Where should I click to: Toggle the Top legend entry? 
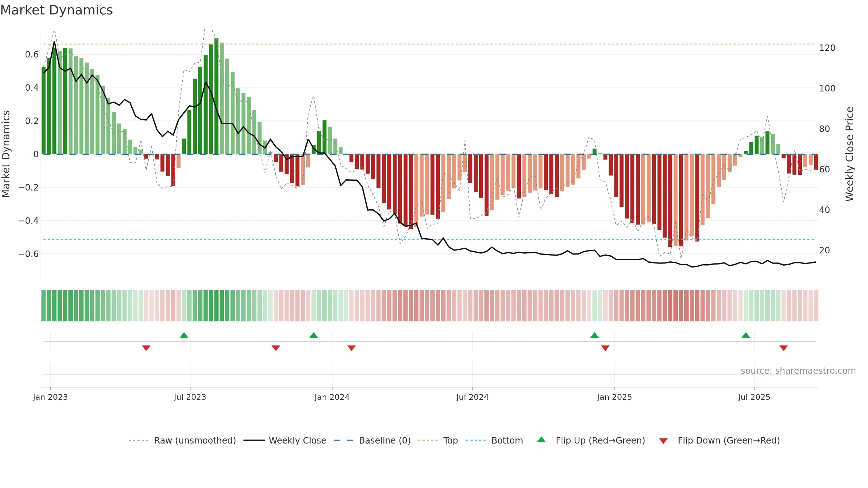[x=438, y=440]
